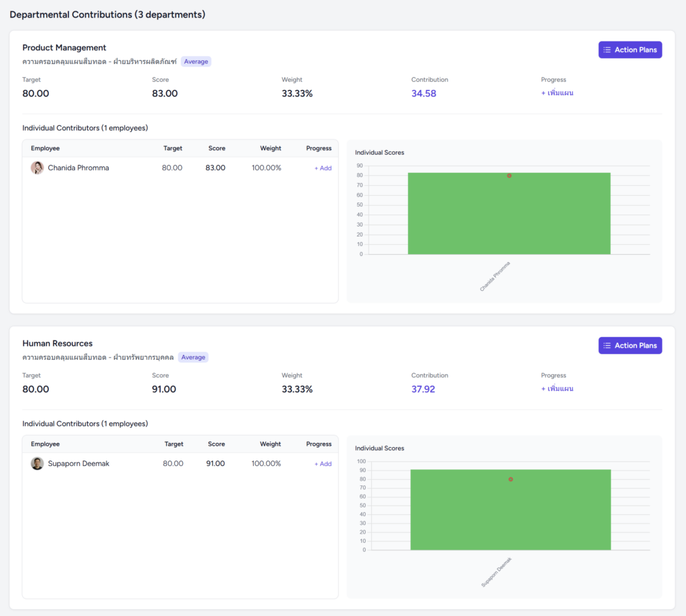Click Supaporn Deemak's avatar photo

[37, 463]
